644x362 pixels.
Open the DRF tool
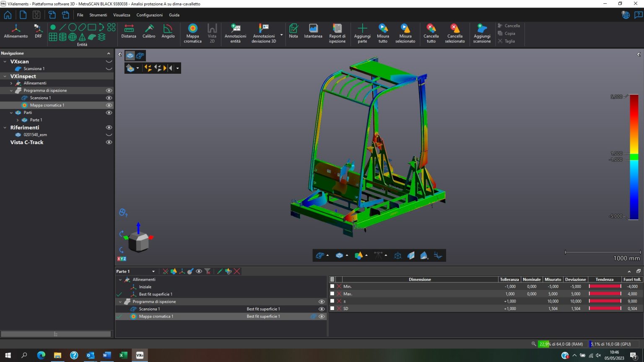click(38, 33)
